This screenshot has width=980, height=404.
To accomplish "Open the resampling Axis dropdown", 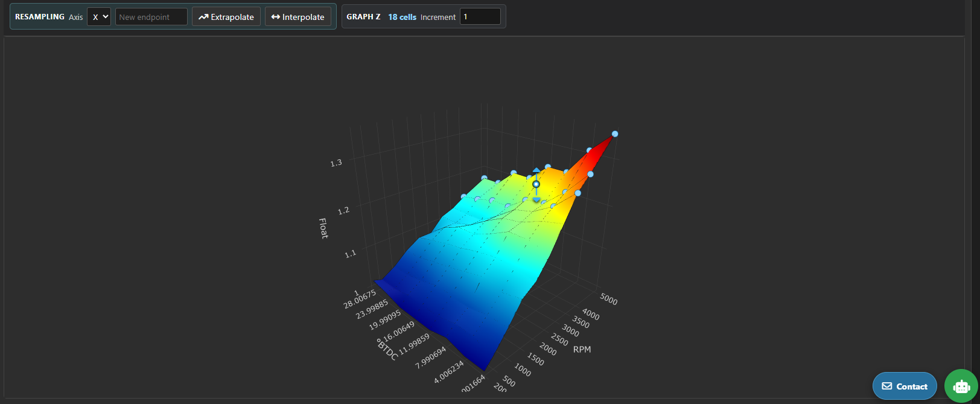I will (99, 17).
